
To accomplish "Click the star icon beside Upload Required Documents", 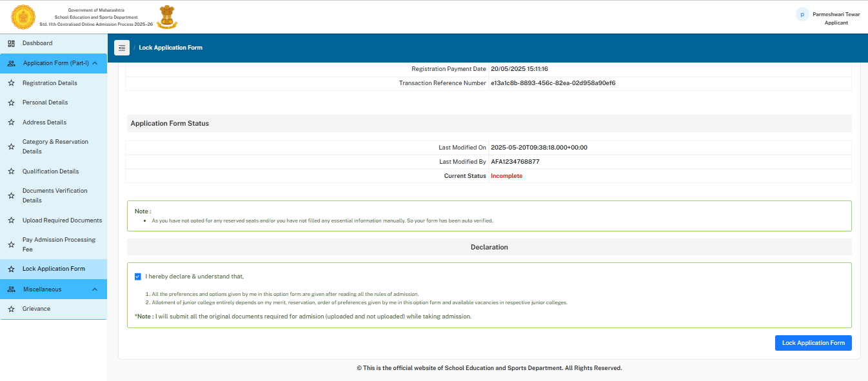I will pos(11,220).
